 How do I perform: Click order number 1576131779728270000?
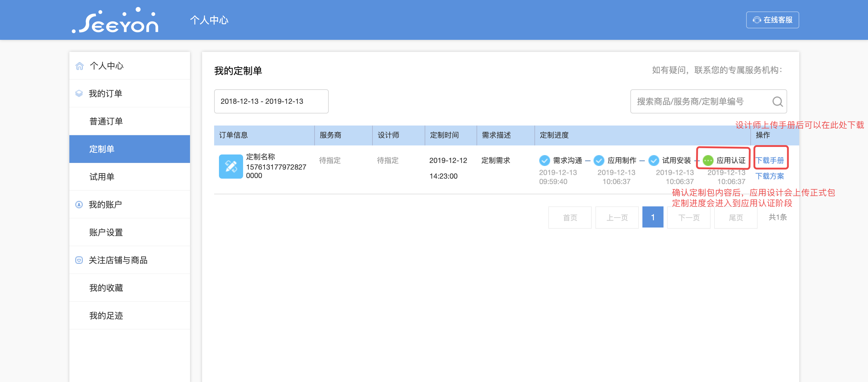(x=276, y=171)
